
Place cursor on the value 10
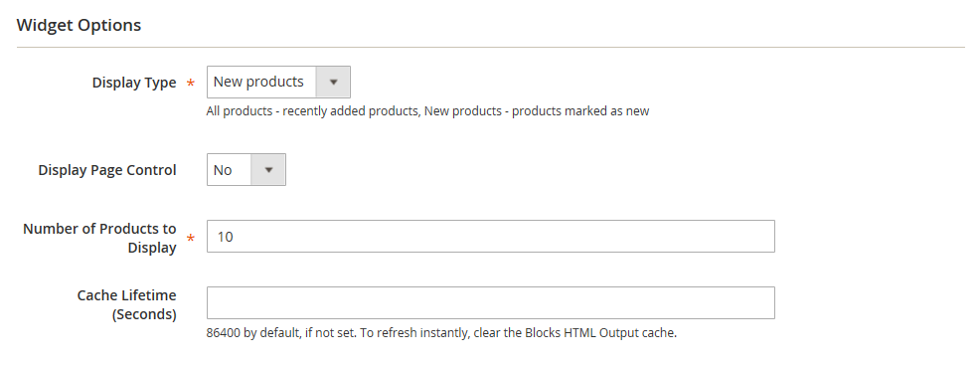click(x=225, y=237)
